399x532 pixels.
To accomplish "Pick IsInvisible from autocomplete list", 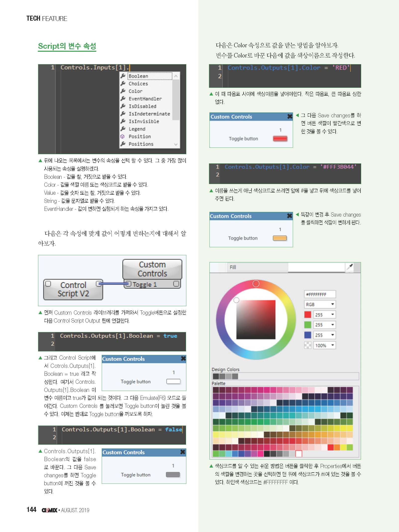I will [144, 121].
